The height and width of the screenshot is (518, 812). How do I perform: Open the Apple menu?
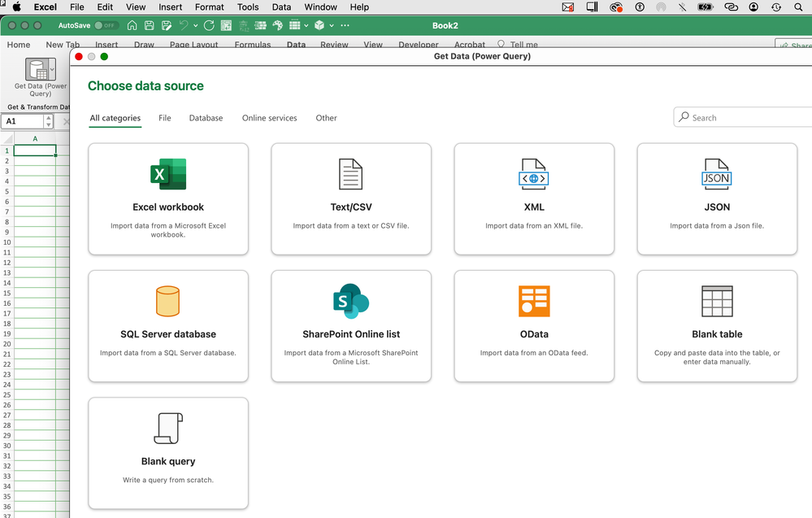click(x=16, y=7)
